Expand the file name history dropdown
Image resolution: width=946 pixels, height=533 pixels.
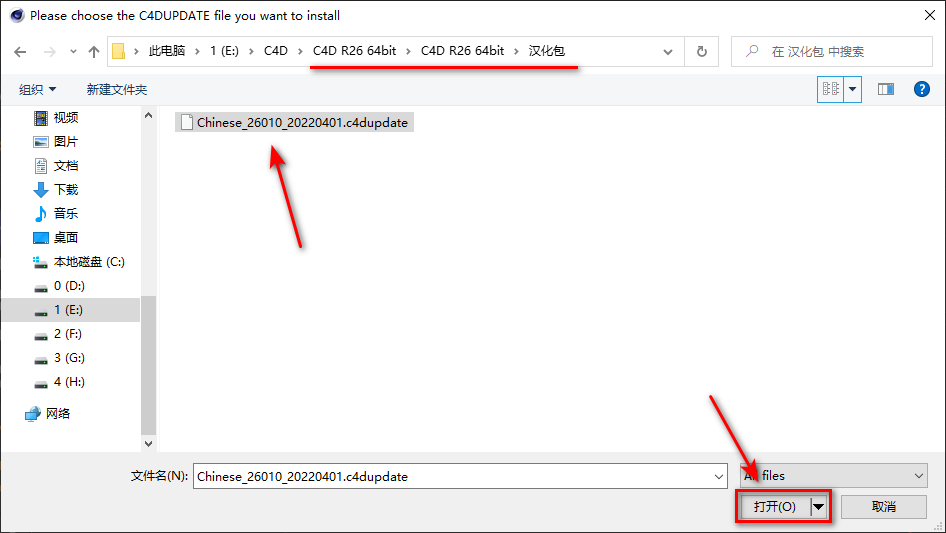pos(719,476)
